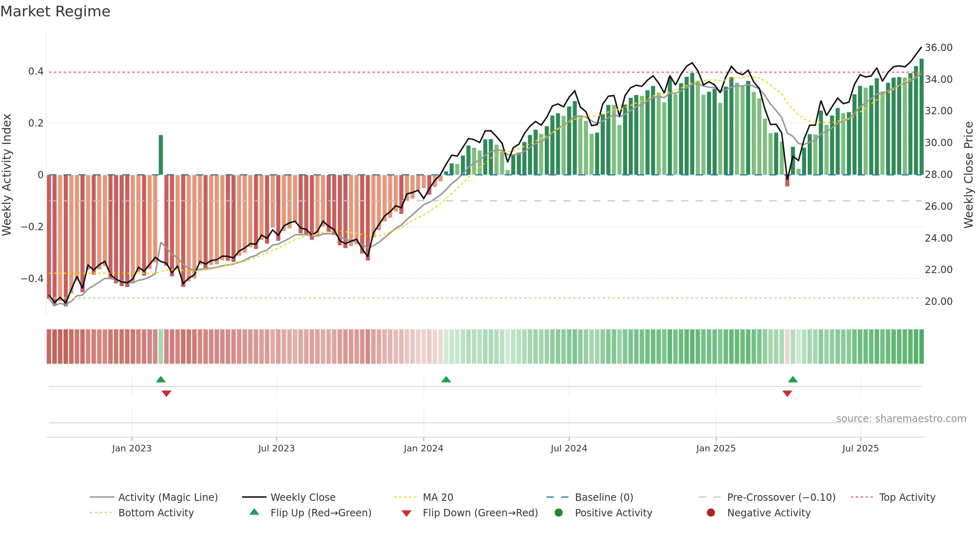Click the 32.00 price axis value
This screenshot has width=980, height=551.
coord(939,111)
